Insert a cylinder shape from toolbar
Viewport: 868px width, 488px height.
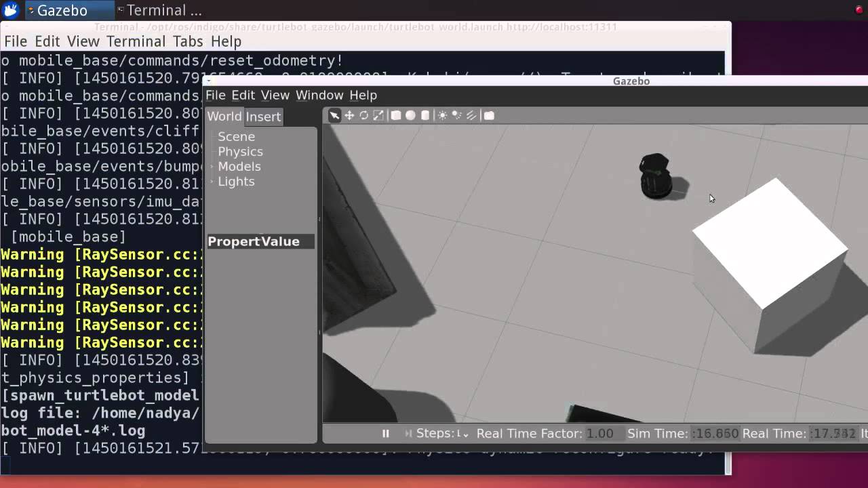click(x=425, y=115)
